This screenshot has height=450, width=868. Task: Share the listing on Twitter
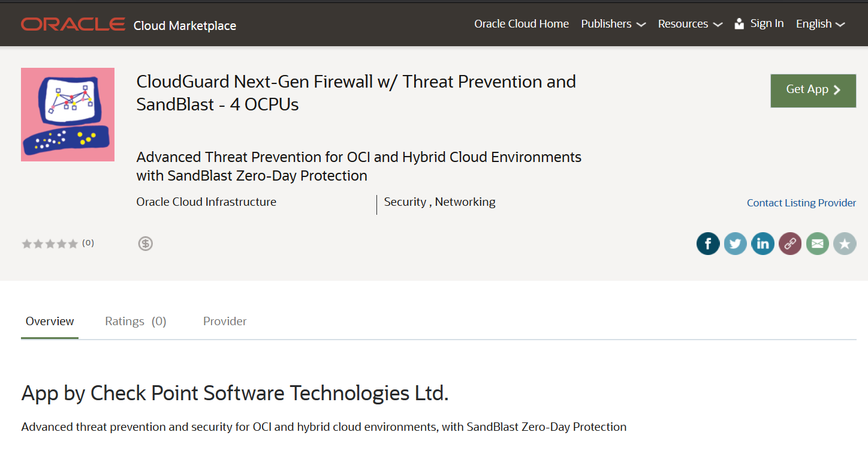pyautogui.click(x=736, y=244)
